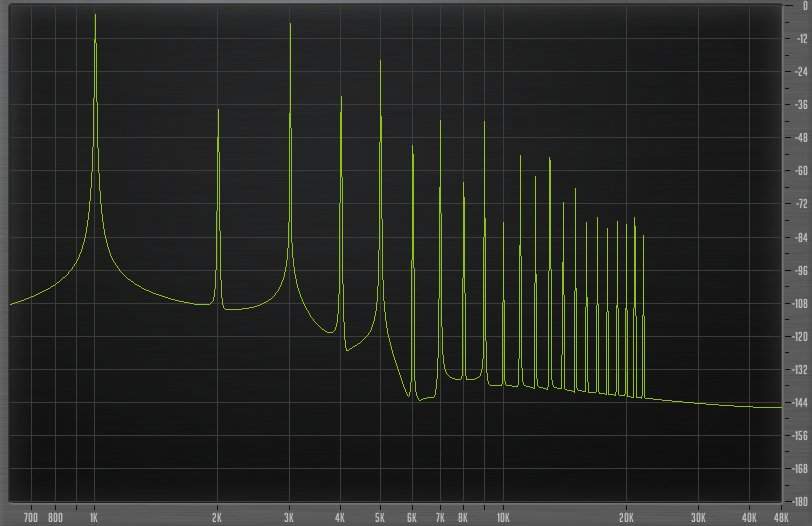The image size is (812, 526).
Task: Click the -72 dB scale label
Action: (801, 204)
